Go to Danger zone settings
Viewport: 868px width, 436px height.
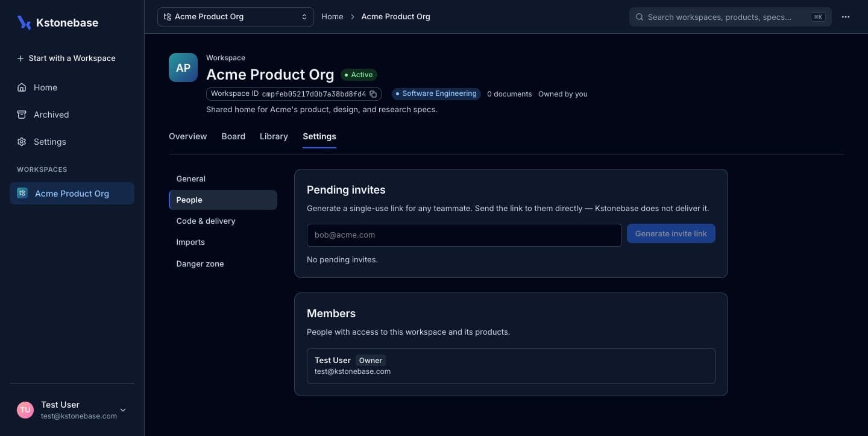click(x=223, y=264)
